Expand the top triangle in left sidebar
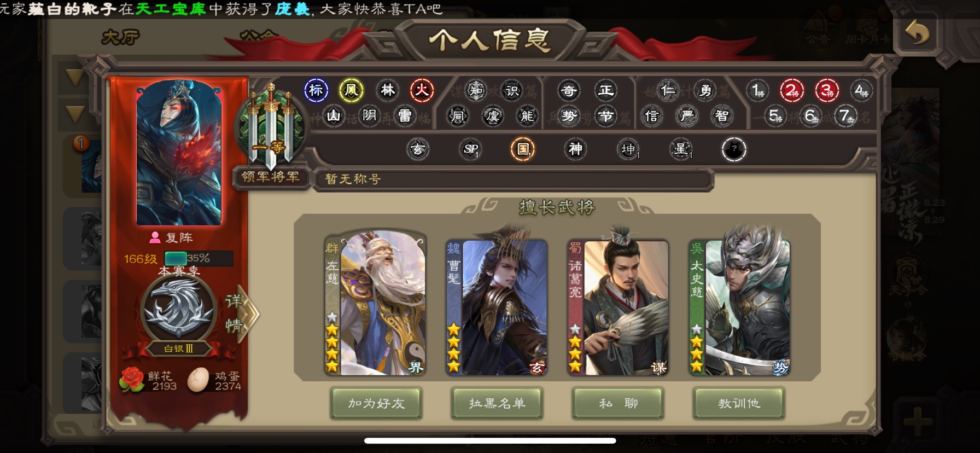 (x=75, y=78)
